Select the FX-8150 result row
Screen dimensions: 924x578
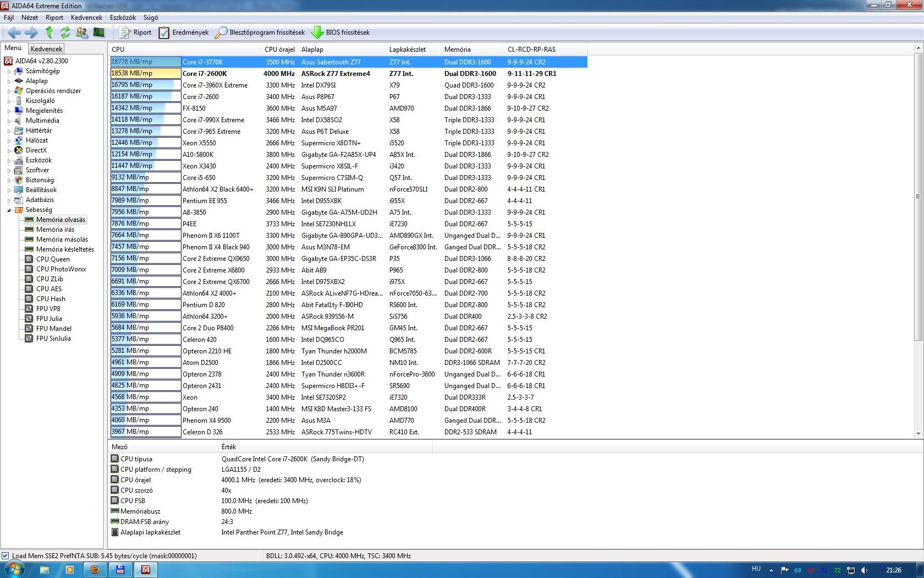click(349, 108)
